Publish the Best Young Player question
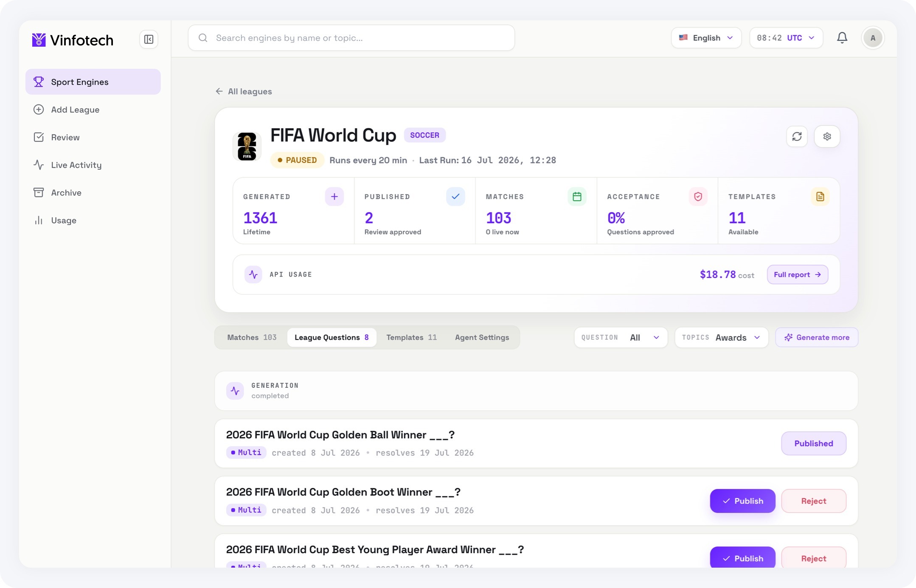The height and width of the screenshot is (588, 916). (x=742, y=557)
